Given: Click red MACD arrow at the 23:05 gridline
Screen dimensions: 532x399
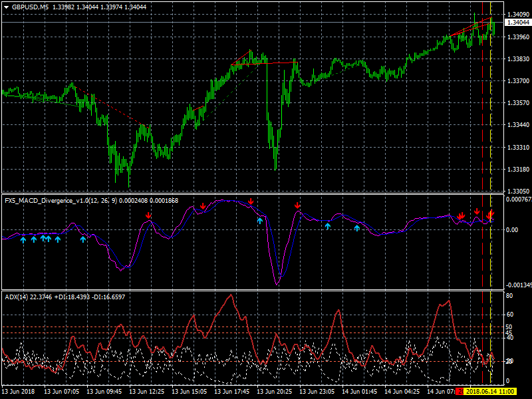Looking at the screenshot, I should [297, 205].
